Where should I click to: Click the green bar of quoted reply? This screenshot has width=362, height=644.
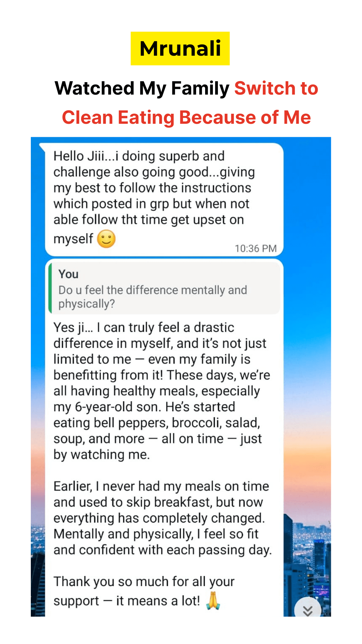[50, 288]
